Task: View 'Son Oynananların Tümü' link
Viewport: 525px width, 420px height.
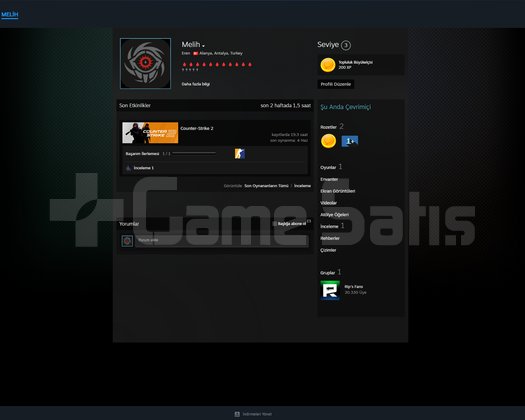Action: pyautogui.click(x=266, y=186)
